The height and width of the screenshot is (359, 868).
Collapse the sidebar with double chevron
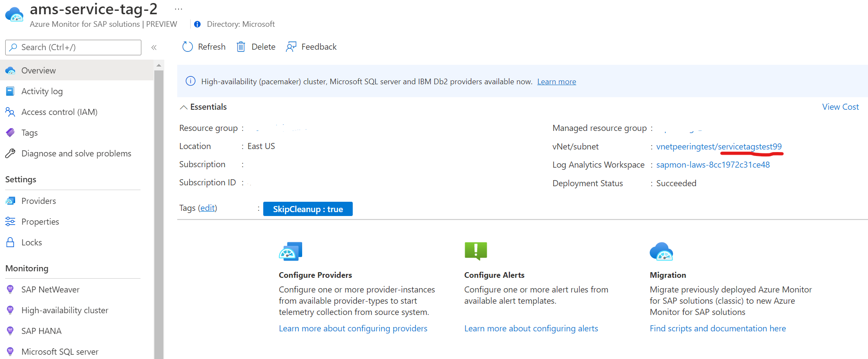coord(154,48)
